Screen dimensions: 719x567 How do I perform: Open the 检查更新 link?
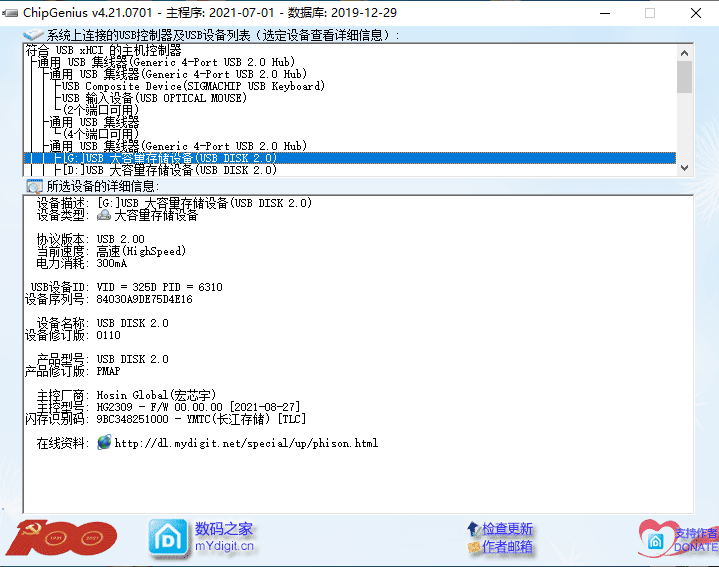coord(507,529)
